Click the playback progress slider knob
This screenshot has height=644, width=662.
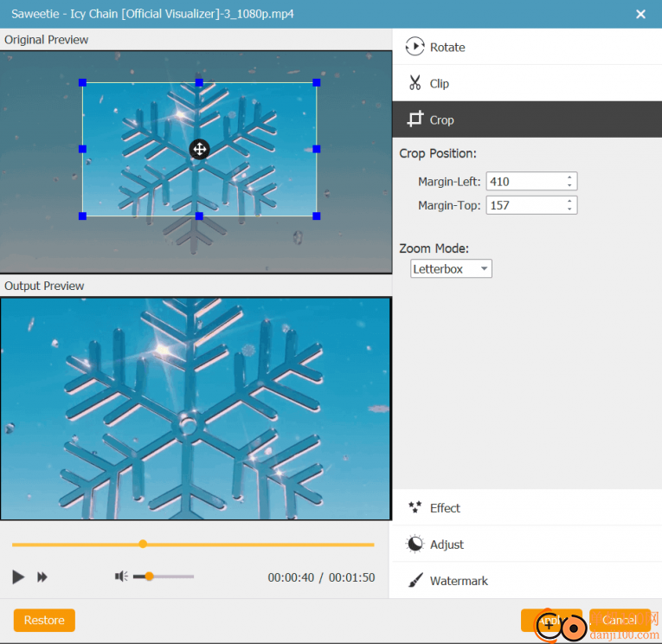(x=143, y=544)
